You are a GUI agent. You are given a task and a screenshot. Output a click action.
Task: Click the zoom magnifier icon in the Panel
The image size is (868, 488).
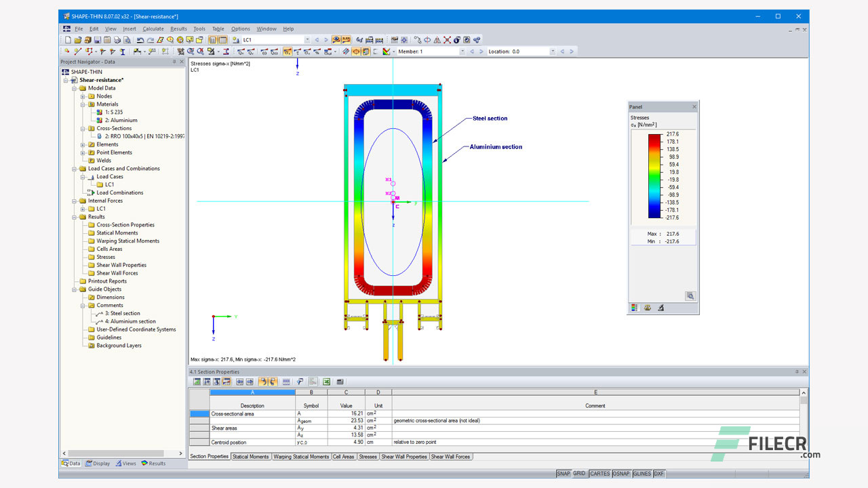pos(690,296)
